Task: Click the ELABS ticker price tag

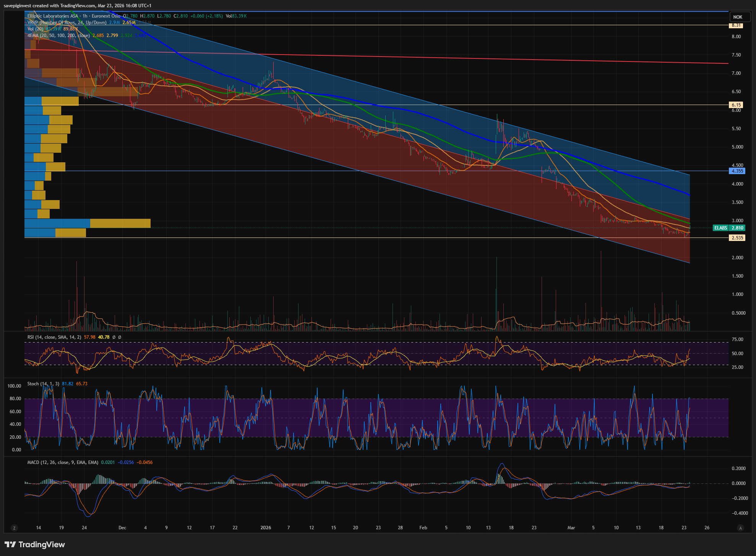Action: point(721,228)
